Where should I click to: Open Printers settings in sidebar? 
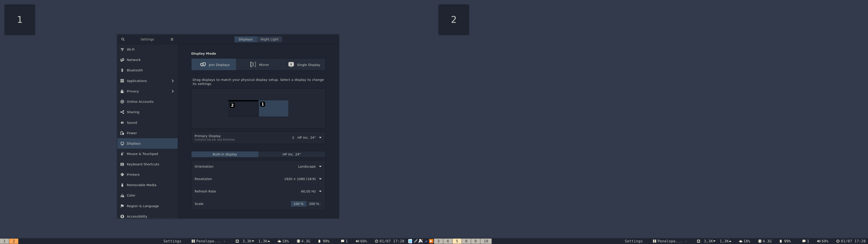tap(133, 175)
